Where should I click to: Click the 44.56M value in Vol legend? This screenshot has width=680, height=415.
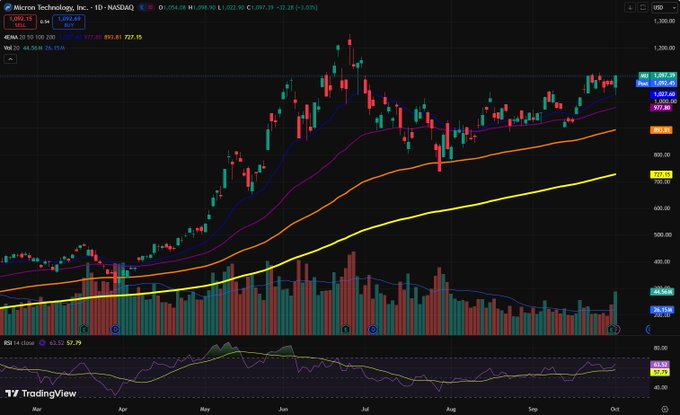point(33,48)
